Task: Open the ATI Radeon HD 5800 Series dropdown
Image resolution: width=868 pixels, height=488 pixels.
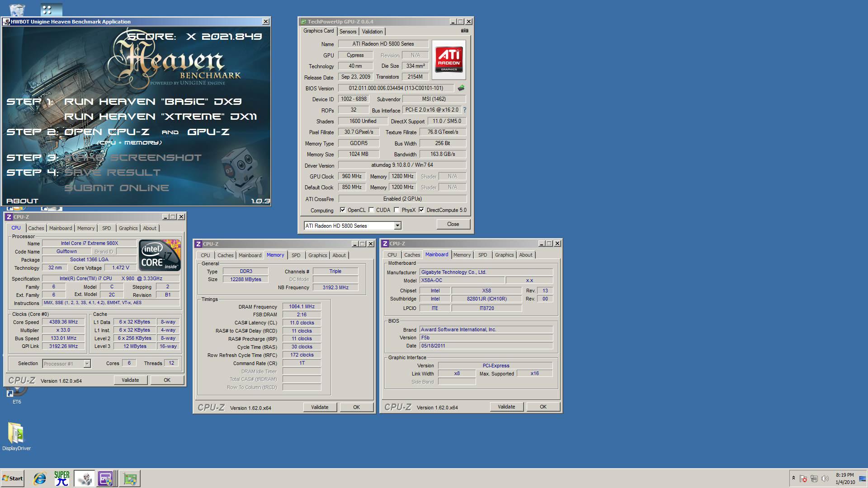Action: coord(397,225)
